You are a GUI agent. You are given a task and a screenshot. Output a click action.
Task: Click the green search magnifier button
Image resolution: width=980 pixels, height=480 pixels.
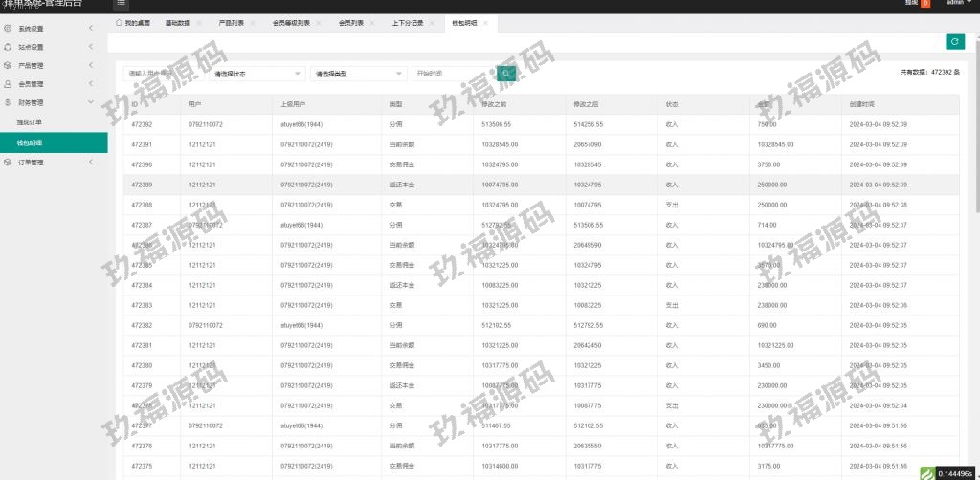tap(506, 74)
